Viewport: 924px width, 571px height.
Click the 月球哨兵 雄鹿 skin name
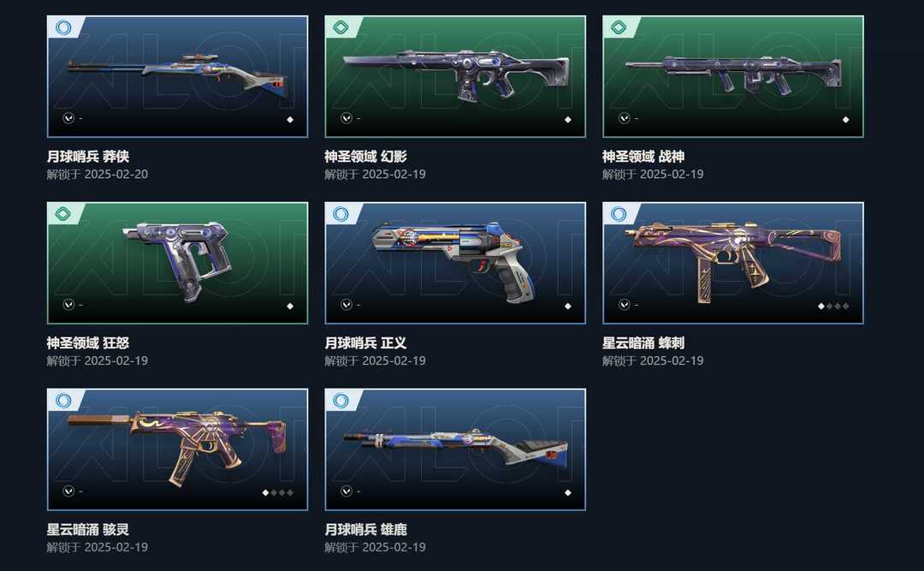pyautogui.click(x=366, y=529)
